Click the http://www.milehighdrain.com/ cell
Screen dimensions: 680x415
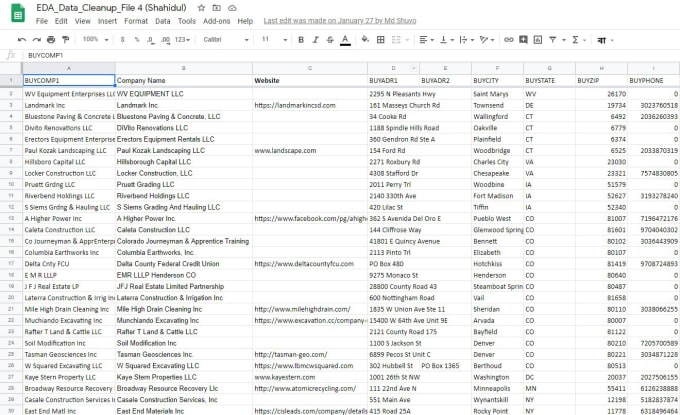[x=310, y=309]
